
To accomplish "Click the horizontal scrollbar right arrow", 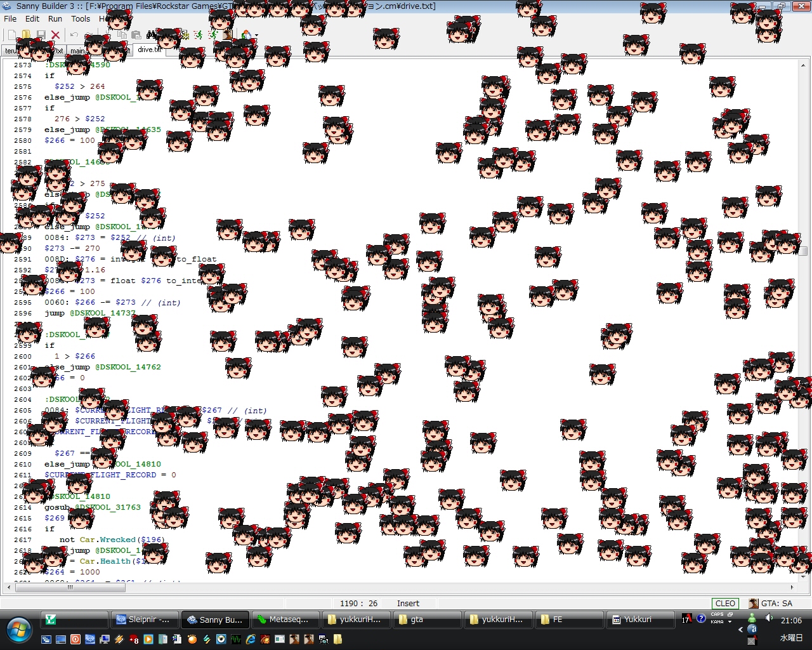I will click(792, 587).
